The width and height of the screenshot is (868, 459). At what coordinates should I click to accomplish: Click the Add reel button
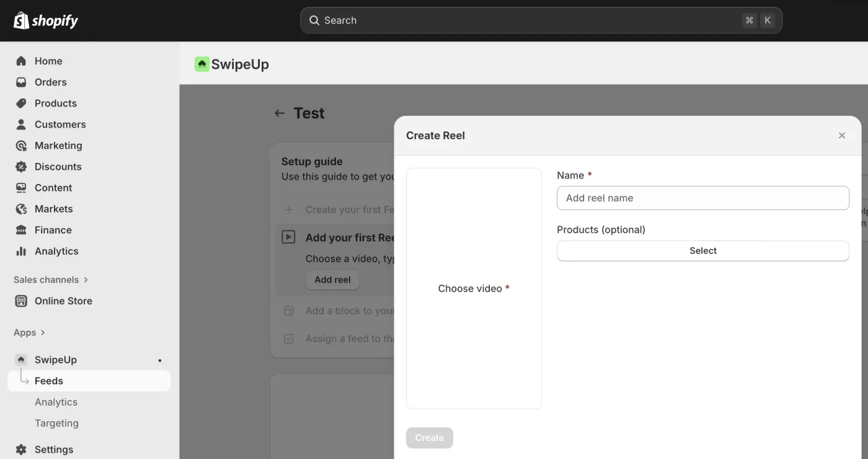point(332,280)
